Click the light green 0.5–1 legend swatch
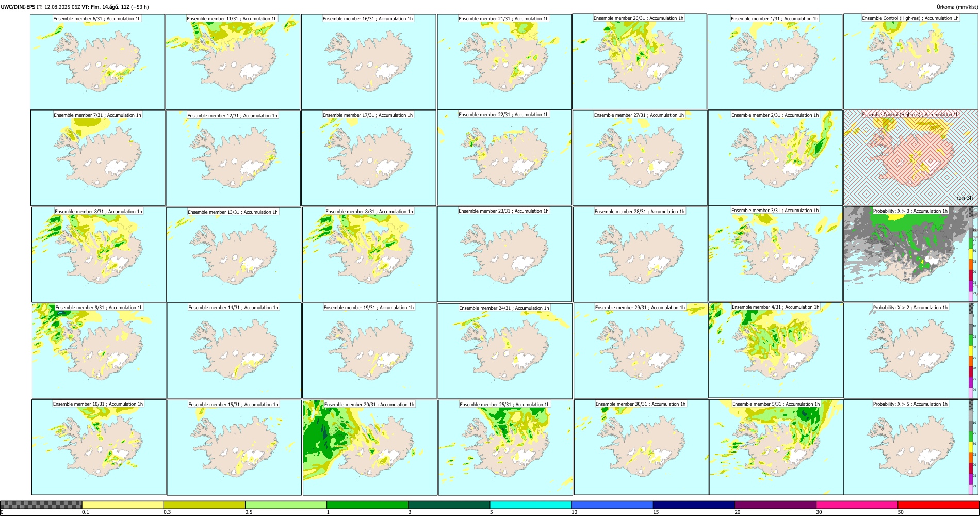The width and height of the screenshot is (980, 516). click(286, 505)
